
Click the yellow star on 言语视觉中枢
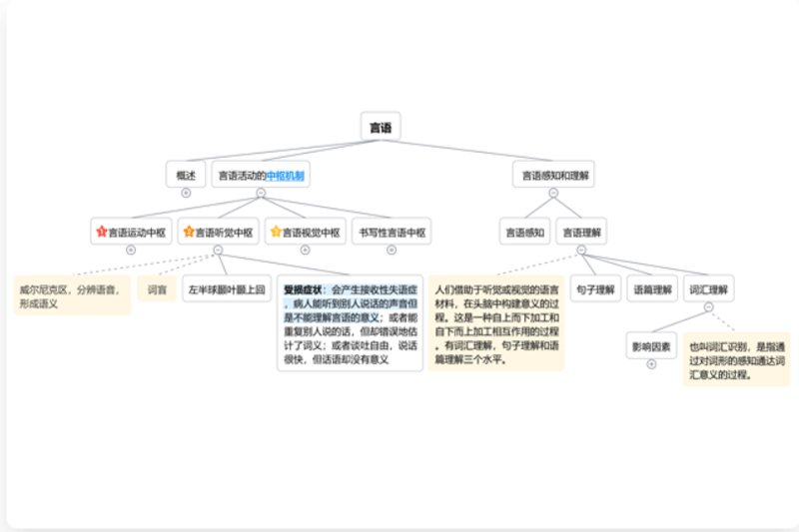coord(276,232)
